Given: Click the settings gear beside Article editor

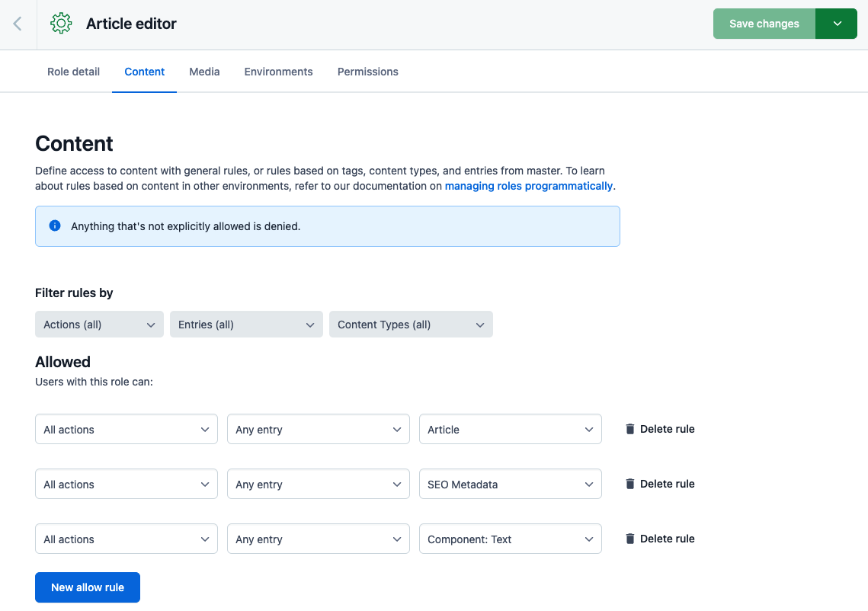Looking at the screenshot, I should coord(60,24).
